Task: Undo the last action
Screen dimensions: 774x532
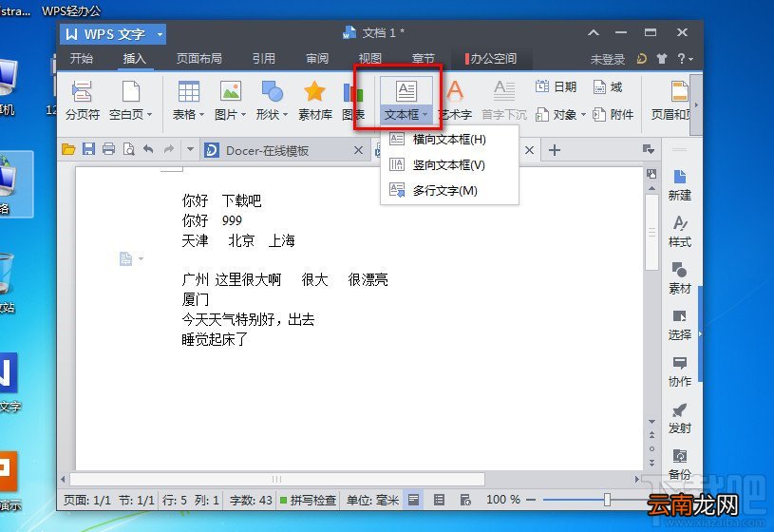Action: (148, 149)
